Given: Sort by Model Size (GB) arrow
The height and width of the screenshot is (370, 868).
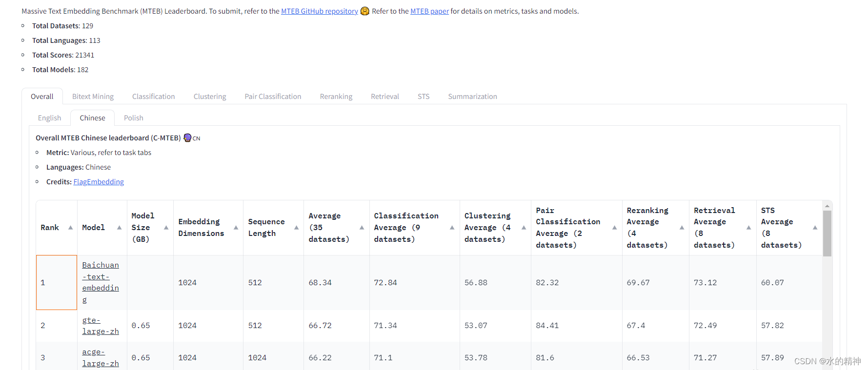Looking at the screenshot, I should tap(166, 228).
